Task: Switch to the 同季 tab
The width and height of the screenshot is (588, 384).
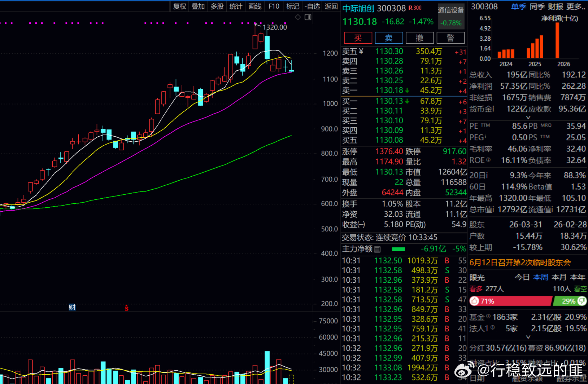Action: tap(537, 6)
